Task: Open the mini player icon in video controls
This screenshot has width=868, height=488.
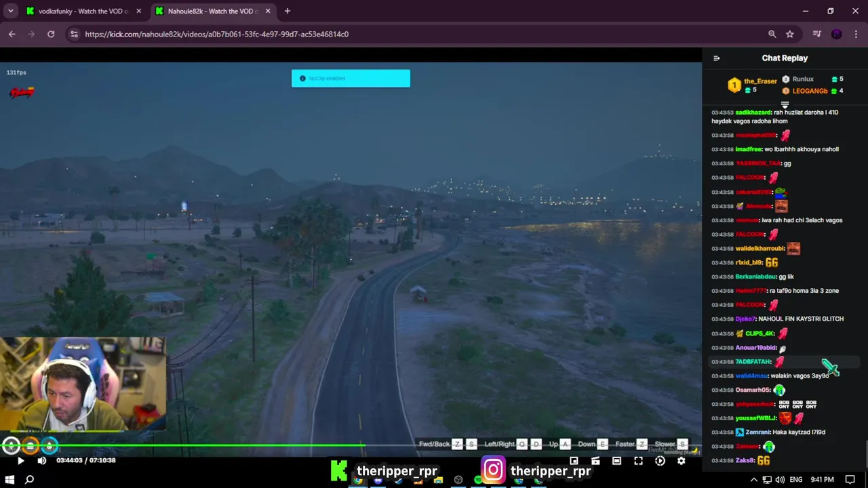Action: coord(574,461)
